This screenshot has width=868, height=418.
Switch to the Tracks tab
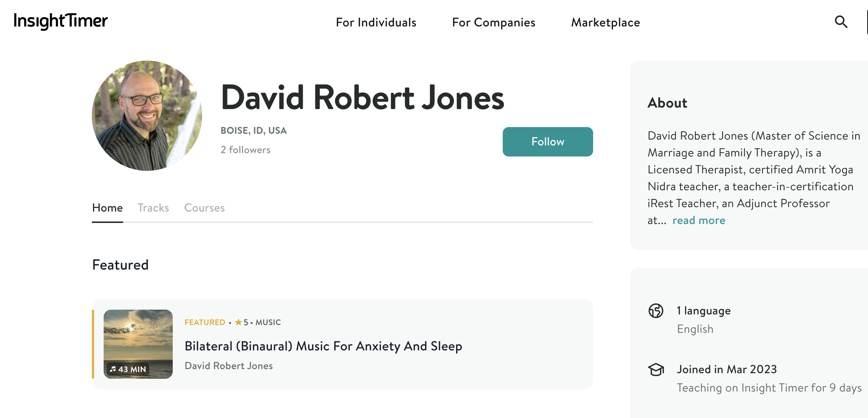point(153,208)
